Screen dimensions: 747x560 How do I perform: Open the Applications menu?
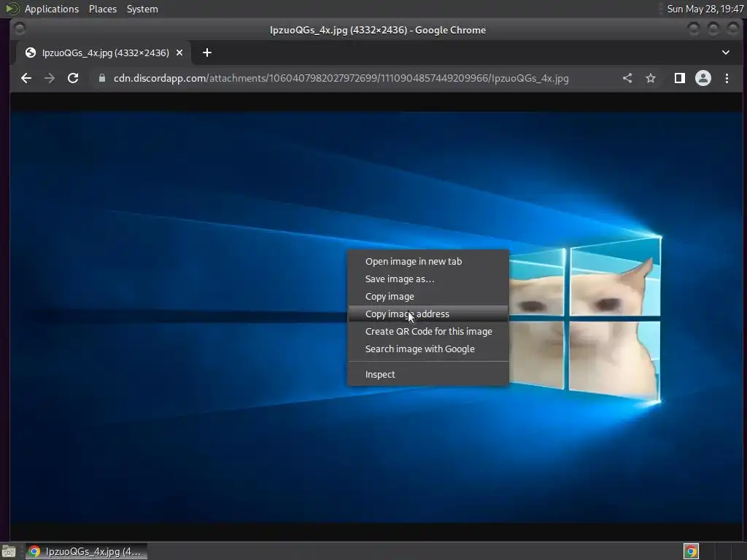pos(52,9)
